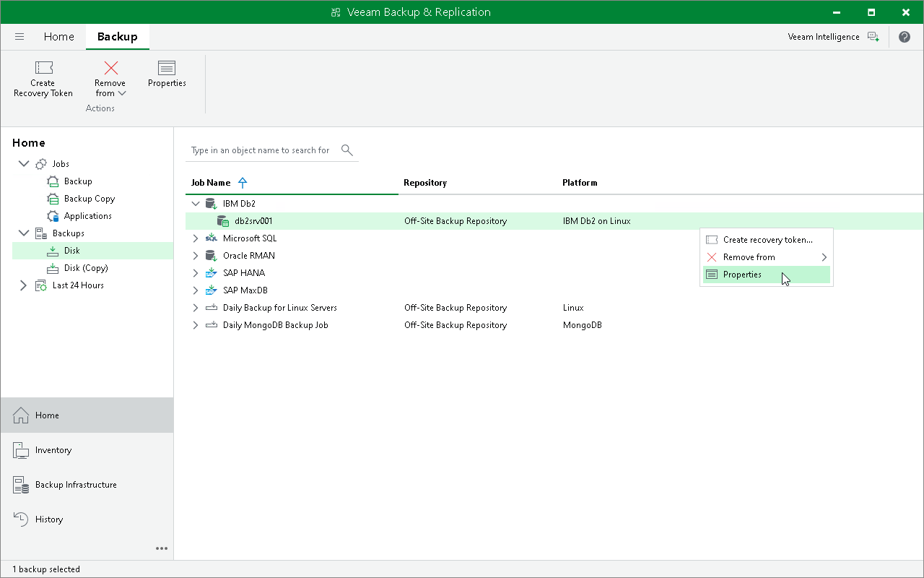
Task: Click the search magnifier icon
Action: pyautogui.click(x=347, y=150)
